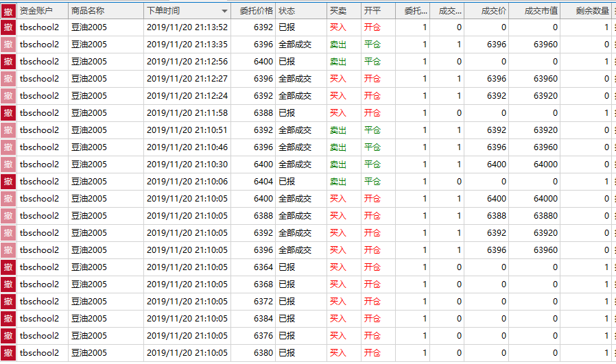Click 撤 icon for 21:10:05 order priced 6400
This screenshot has height=364, width=616.
pos(8,199)
